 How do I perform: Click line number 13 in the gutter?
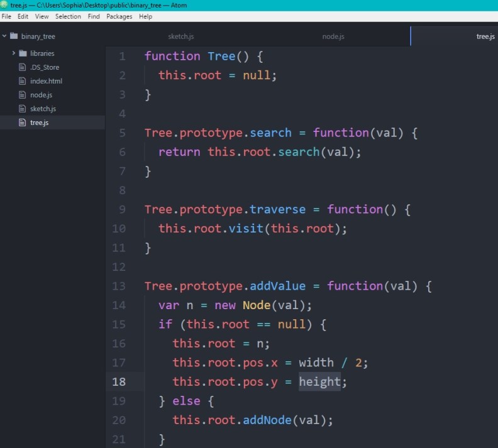119,286
